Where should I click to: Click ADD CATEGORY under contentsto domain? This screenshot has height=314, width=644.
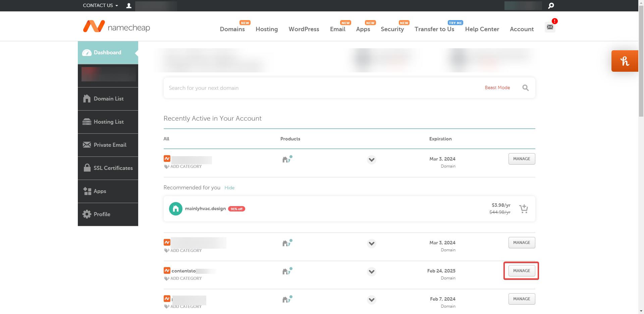coord(183,278)
